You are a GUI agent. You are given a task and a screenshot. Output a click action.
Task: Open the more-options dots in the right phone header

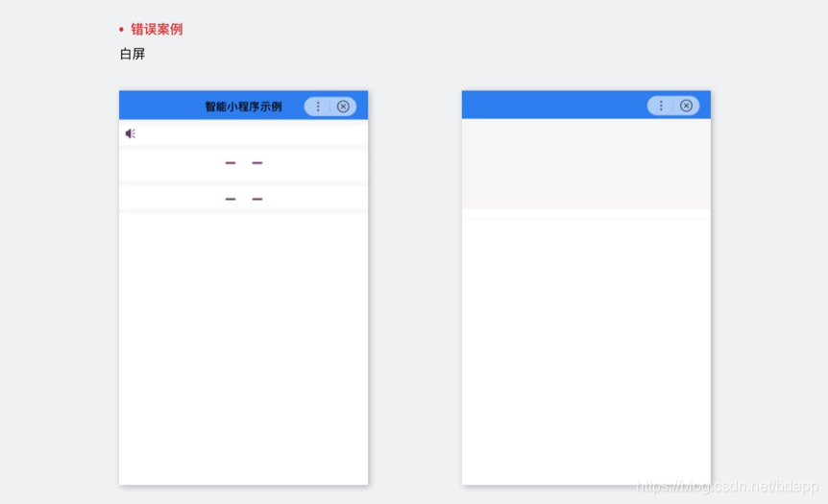pos(661,106)
